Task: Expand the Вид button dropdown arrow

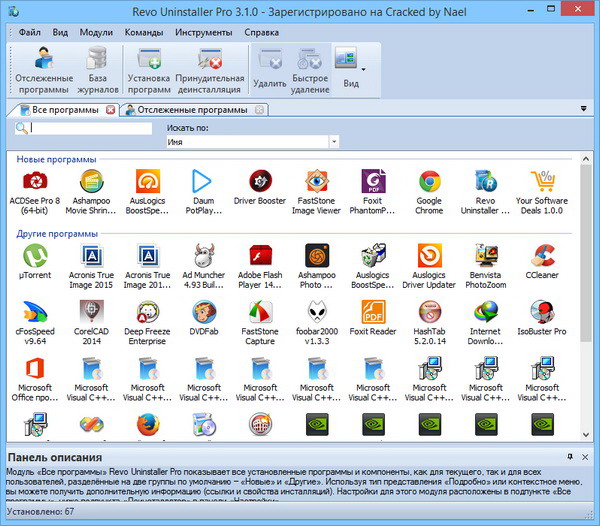Action: (363, 69)
